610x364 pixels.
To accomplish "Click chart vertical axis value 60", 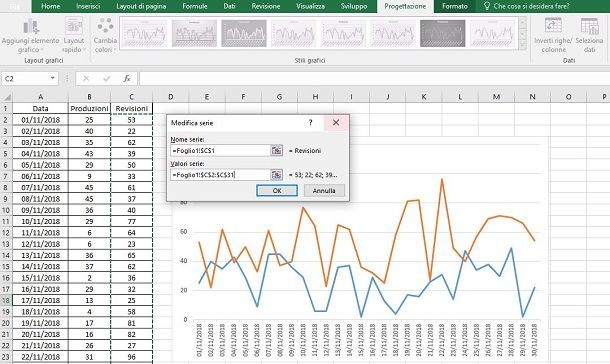I will [x=183, y=231].
